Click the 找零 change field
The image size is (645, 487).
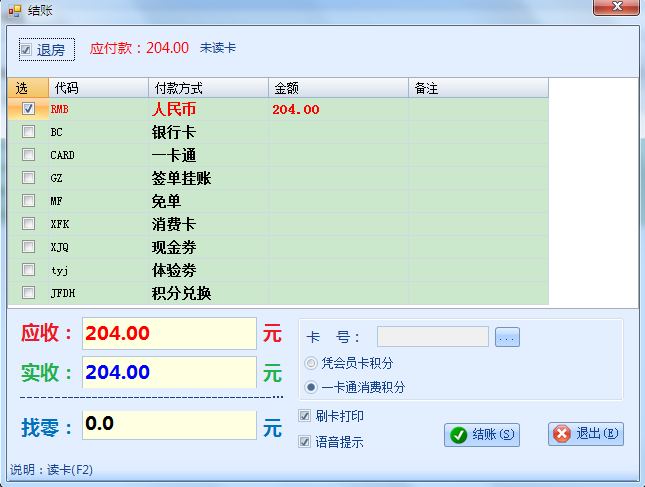click(169, 425)
